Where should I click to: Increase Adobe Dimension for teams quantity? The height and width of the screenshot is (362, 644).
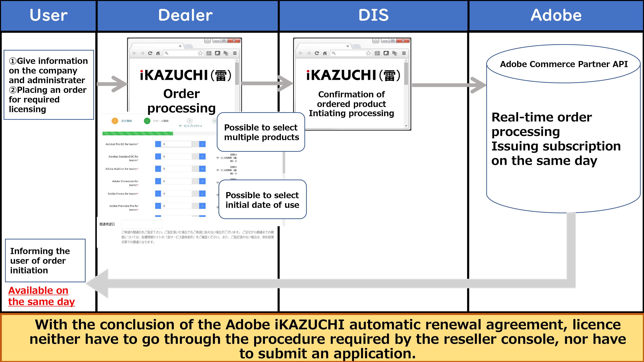pos(202,181)
